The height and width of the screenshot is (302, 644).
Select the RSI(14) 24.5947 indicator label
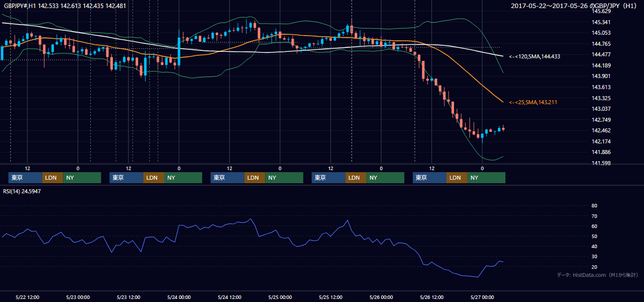coord(22,191)
